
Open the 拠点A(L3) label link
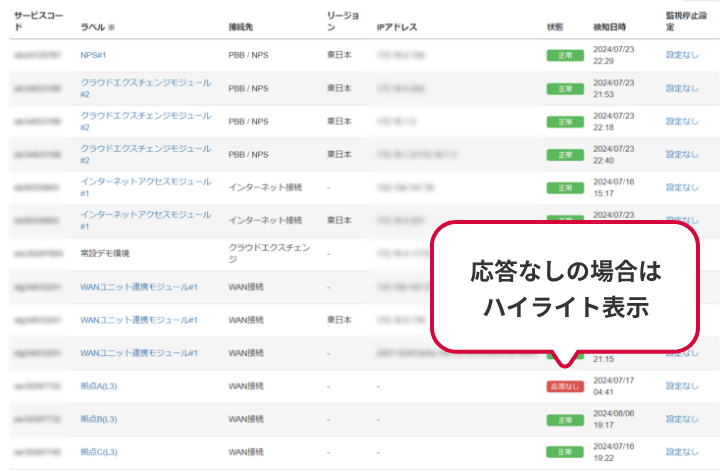coord(99,386)
